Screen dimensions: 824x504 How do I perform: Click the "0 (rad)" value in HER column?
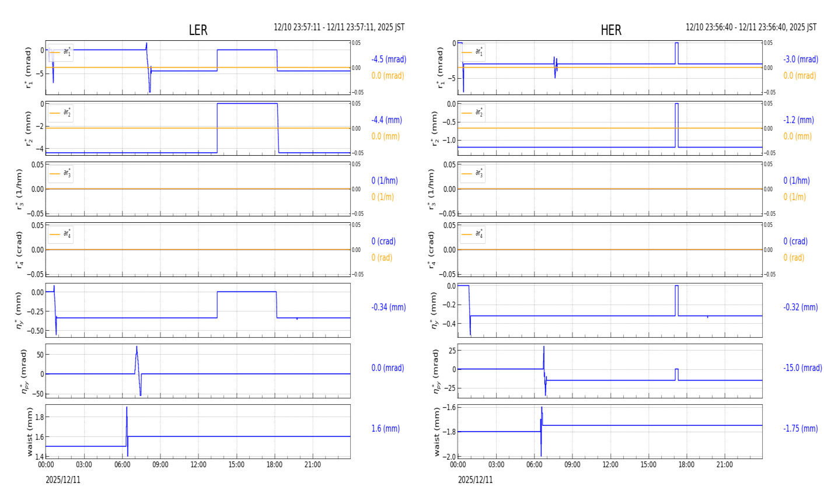pos(794,258)
